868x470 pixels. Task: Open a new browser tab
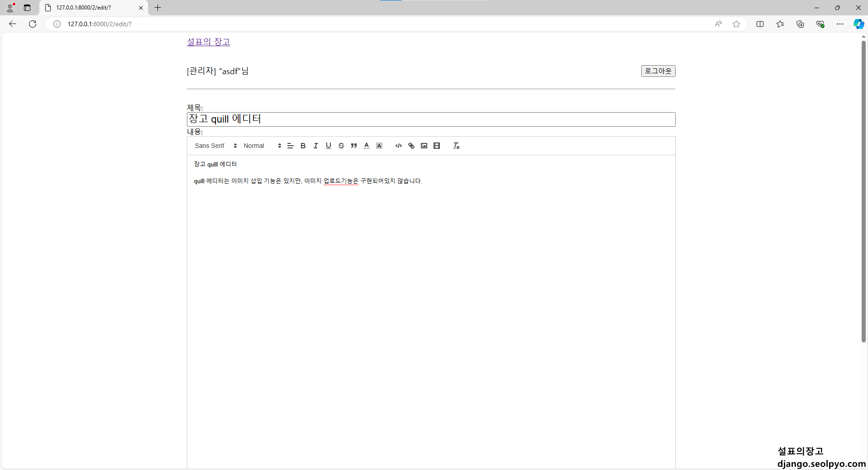pos(158,8)
